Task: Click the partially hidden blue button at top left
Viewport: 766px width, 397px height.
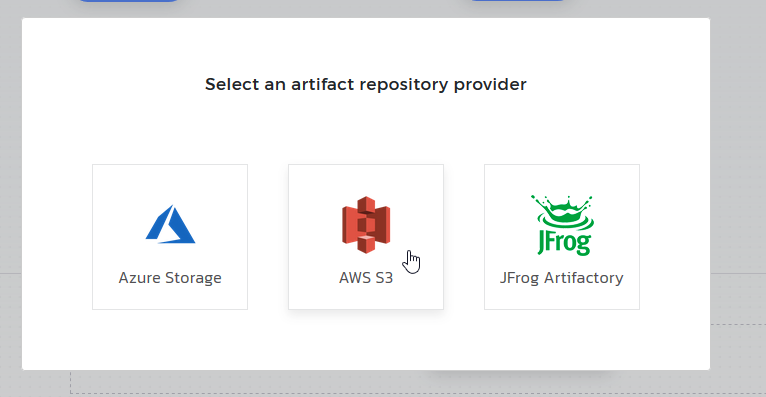Action: click(x=128, y=0)
